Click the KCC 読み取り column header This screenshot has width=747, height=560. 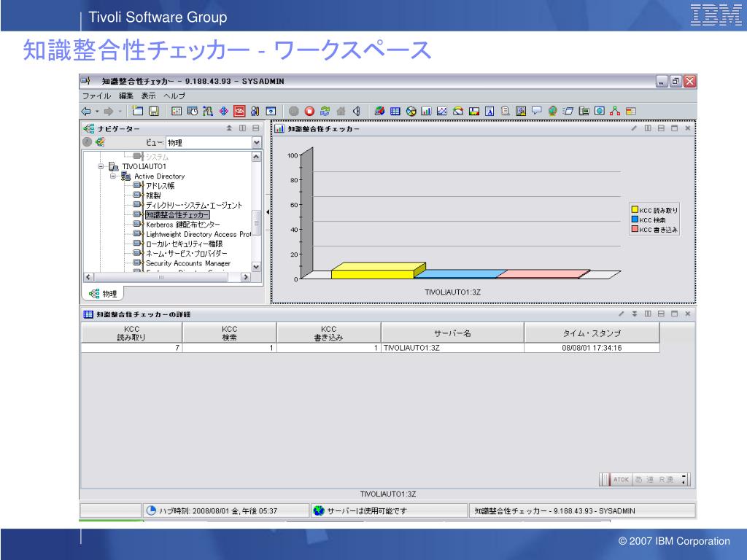point(131,332)
